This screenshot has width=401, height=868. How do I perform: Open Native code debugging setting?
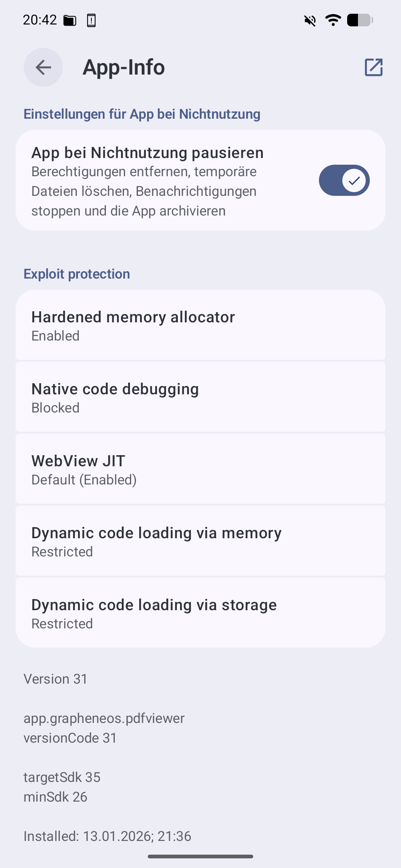pyautogui.click(x=200, y=397)
